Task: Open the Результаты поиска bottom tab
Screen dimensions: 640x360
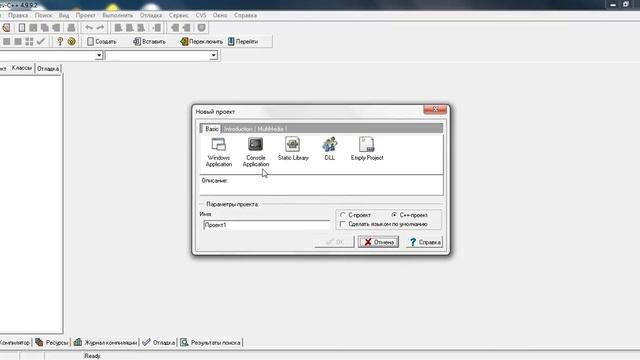Action: tap(211, 342)
